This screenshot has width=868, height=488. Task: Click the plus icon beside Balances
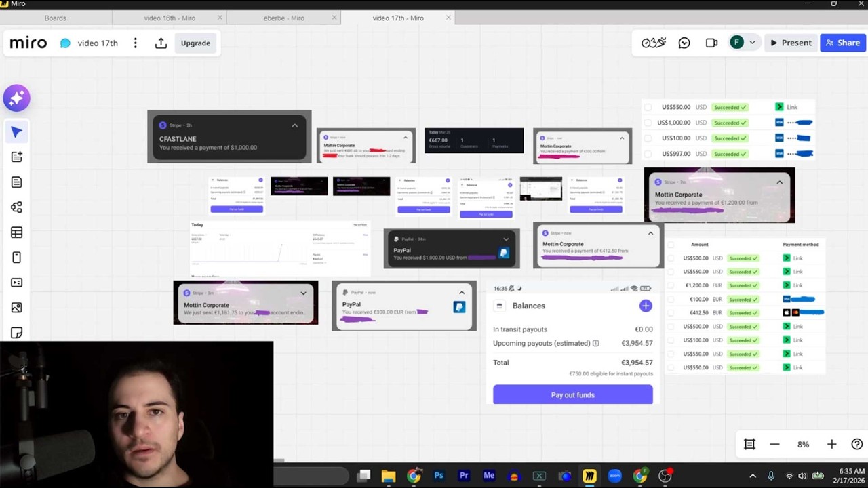point(646,306)
